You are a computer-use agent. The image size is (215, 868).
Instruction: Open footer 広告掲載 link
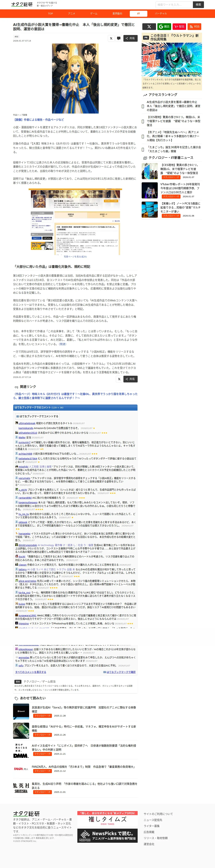tap(149, 832)
